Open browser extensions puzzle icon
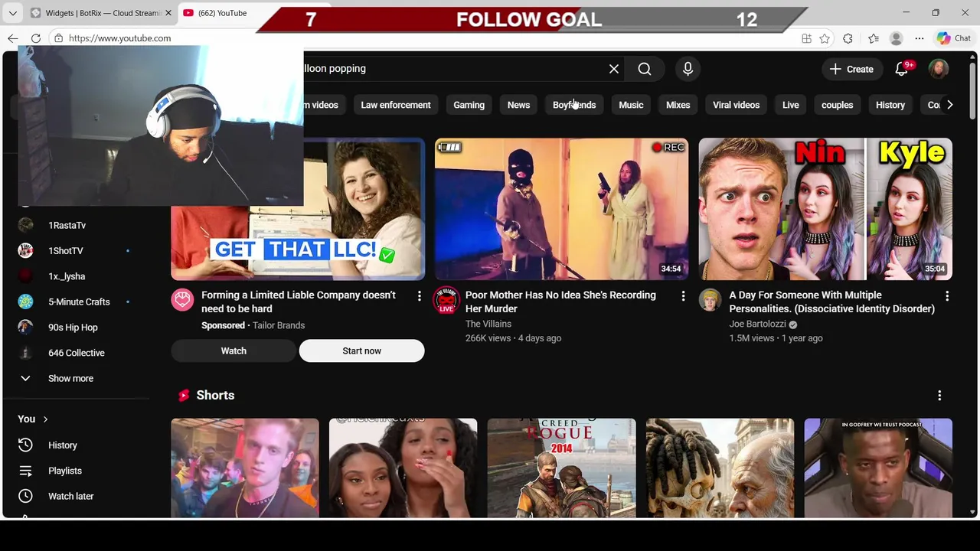Viewport: 980px width, 551px height. [x=848, y=38]
